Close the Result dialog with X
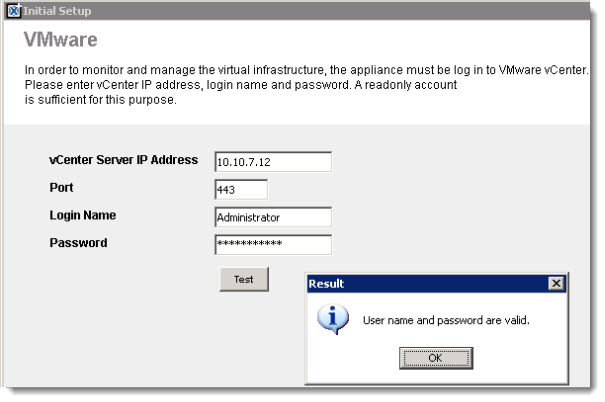The image size is (605, 402). point(556,284)
